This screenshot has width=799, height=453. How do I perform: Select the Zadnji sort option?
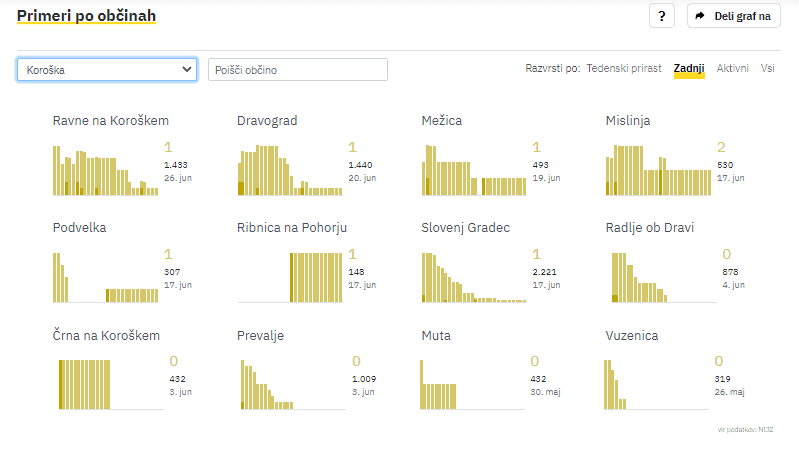coord(689,68)
